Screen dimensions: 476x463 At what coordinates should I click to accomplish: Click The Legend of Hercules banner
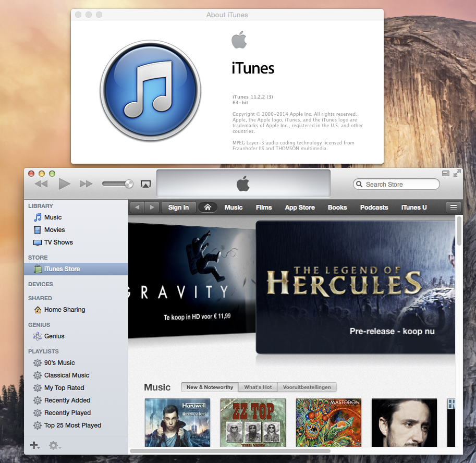355,287
